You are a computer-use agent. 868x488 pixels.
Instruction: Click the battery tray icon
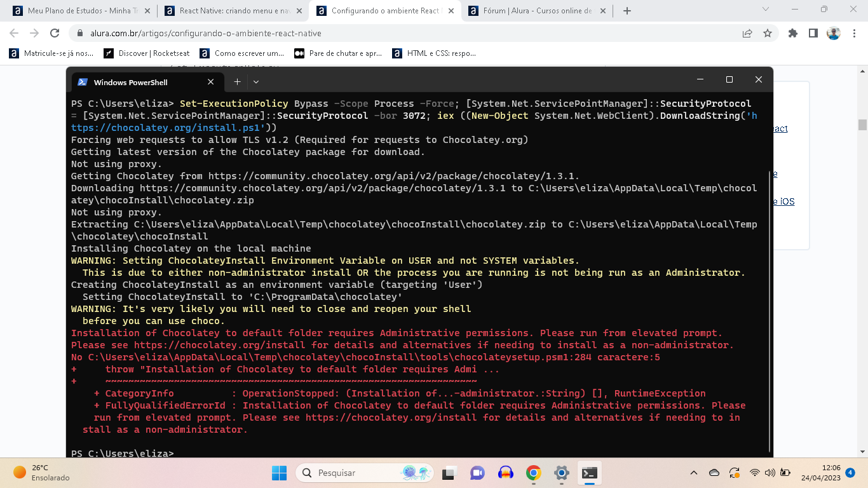(x=785, y=473)
